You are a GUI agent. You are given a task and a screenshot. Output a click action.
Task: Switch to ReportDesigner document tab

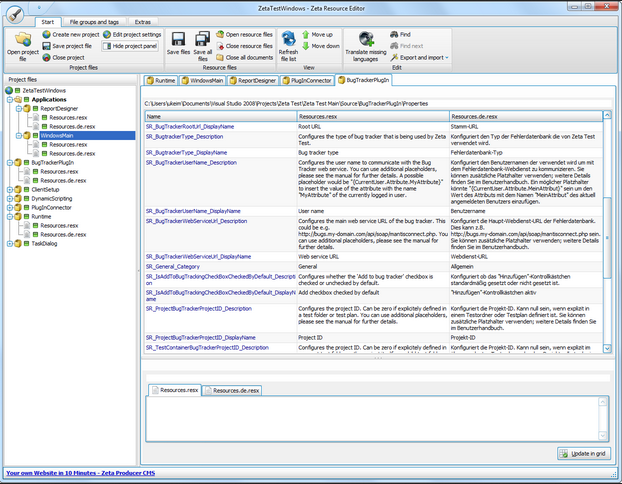coord(252,81)
